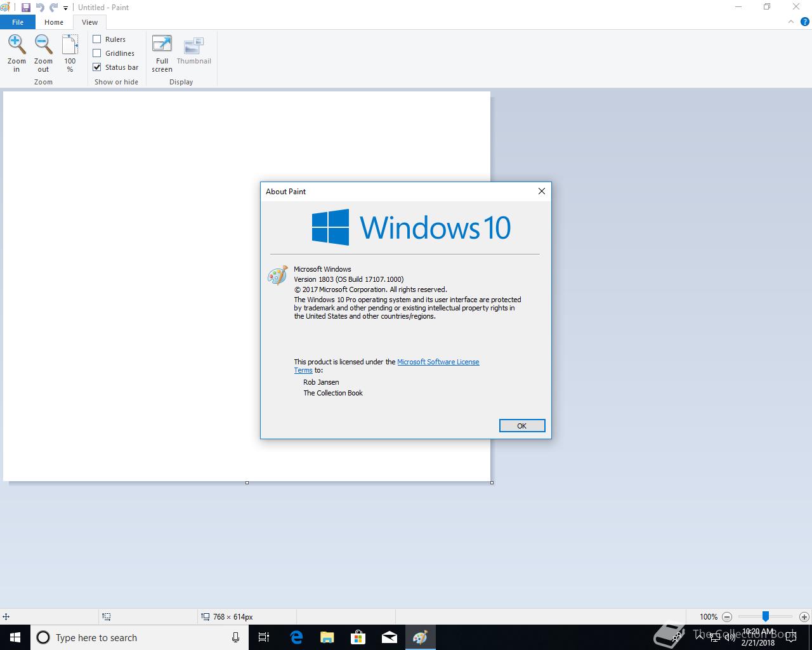Open Microsoft Store from the taskbar
Image resolution: width=812 pixels, height=650 pixels.
358,637
